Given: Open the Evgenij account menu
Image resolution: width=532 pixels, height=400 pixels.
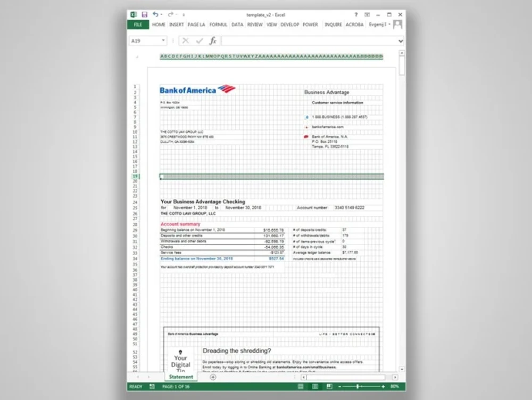Looking at the screenshot, I should tap(380, 25).
